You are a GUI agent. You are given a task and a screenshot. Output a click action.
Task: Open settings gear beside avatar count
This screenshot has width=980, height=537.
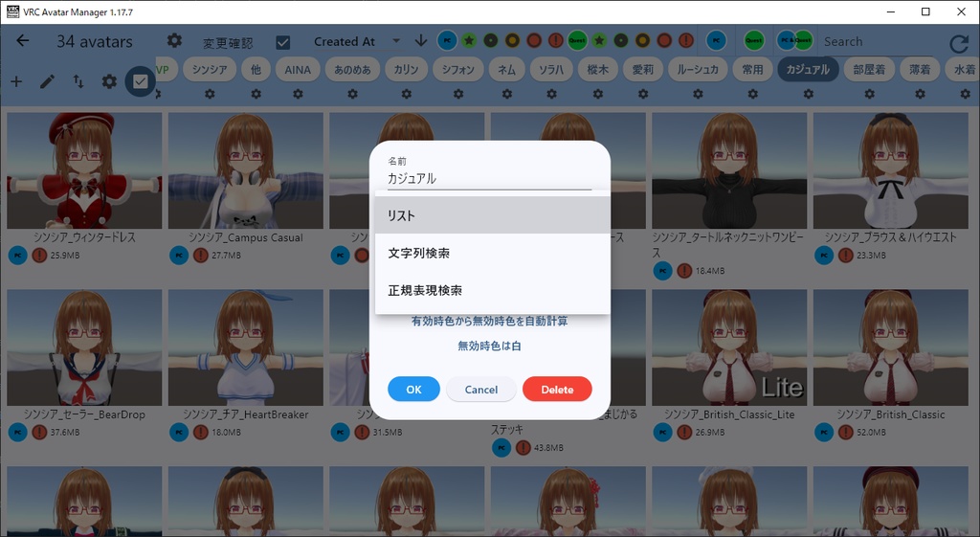(x=174, y=40)
